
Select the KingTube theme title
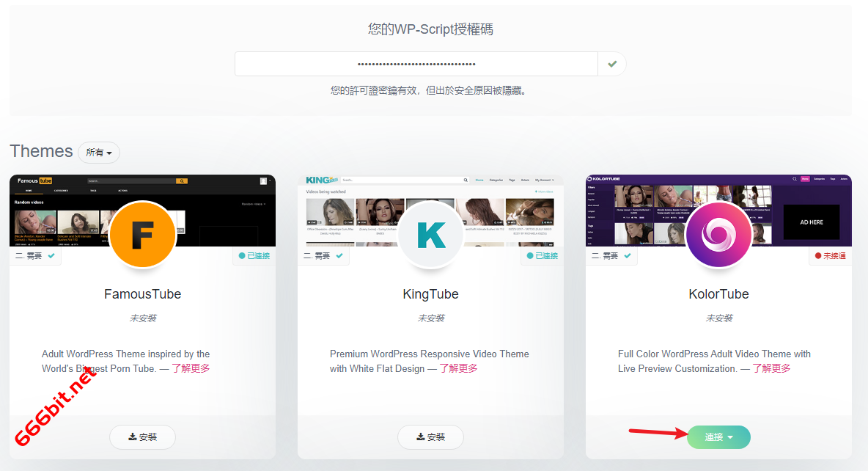pyautogui.click(x=430, y=294)
